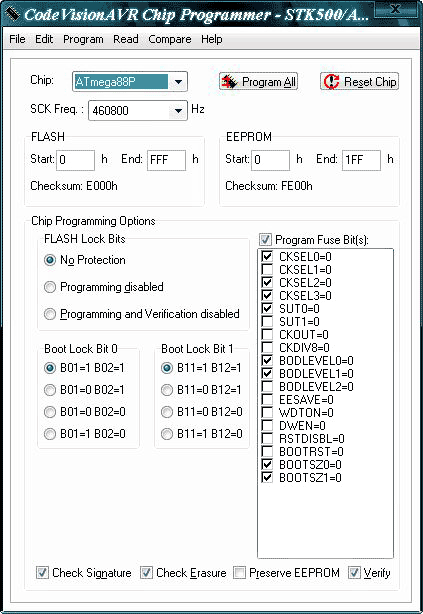Image resolution: width=423 pixels, height=614 pixels.
Task: Click the EEPROM Checksum: FE00h text
Action: 269,186
